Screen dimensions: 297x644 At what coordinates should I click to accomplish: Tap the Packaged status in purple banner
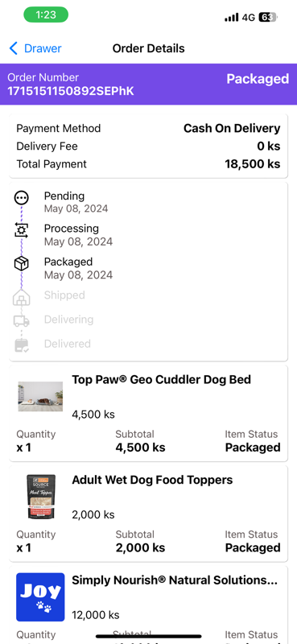tap(258, 79)
